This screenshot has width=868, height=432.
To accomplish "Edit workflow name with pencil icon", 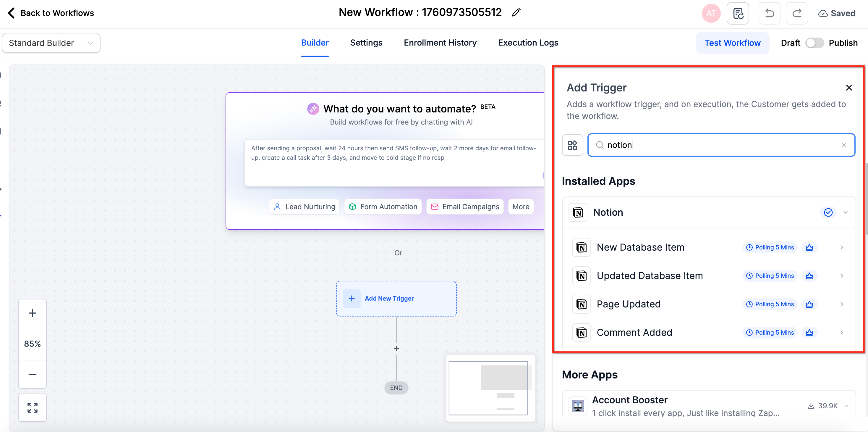I will coord(516,12).
